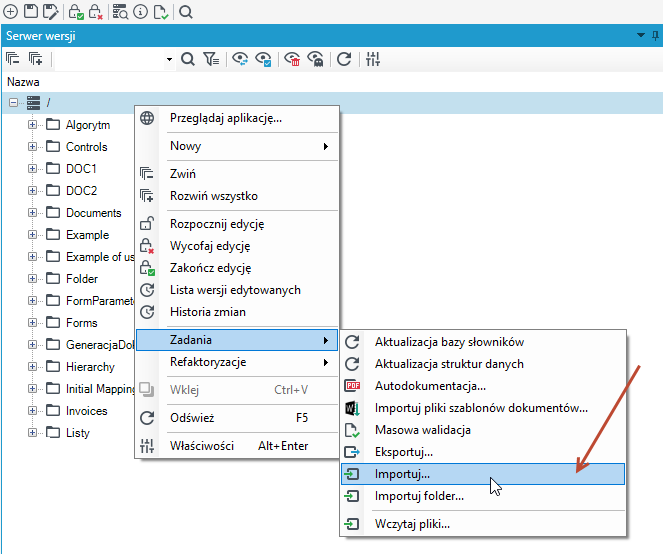
Task: Toggle the eye icon with the trash badge
Action: coord(292,59)
